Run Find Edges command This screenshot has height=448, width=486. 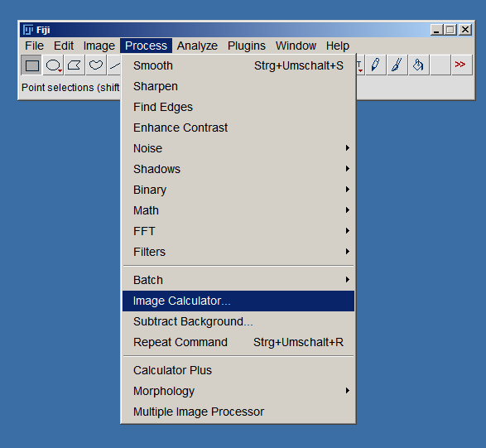point(238,108)
